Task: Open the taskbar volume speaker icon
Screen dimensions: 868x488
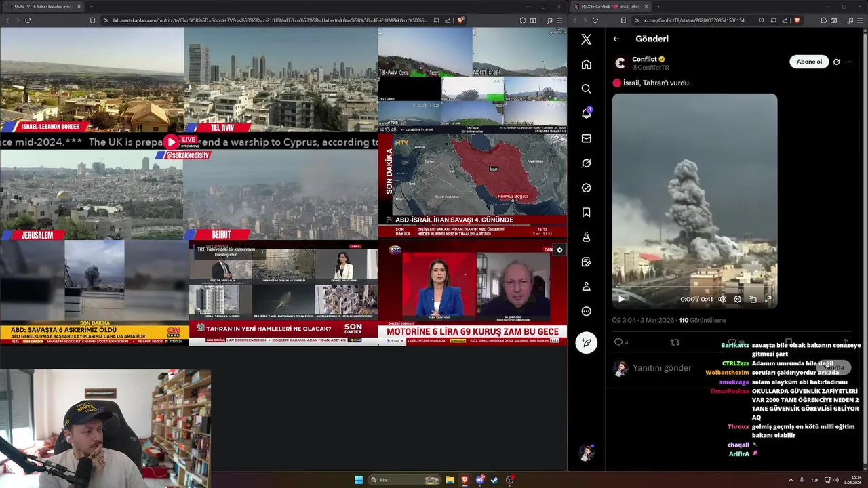Action: [835, 480]
